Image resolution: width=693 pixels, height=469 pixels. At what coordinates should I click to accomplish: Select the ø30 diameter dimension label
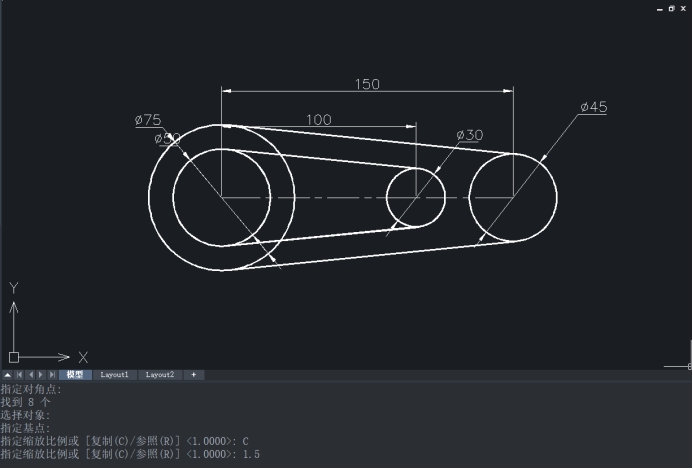[469, 135]
